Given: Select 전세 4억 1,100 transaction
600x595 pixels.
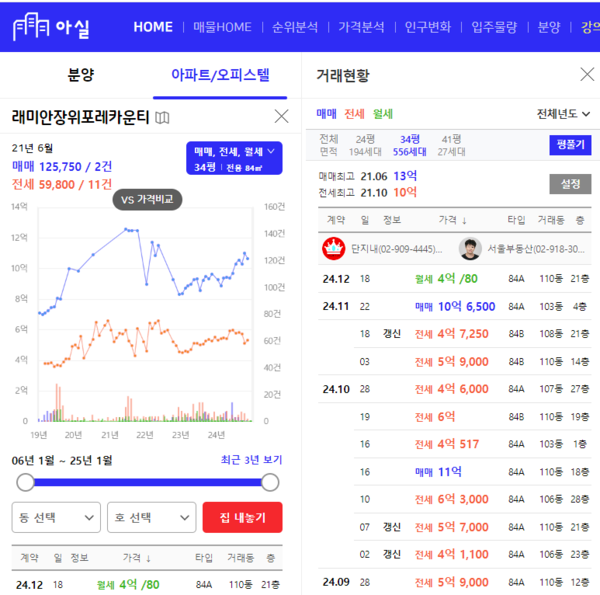Looking at the screenshot, I should coord(472,554).
